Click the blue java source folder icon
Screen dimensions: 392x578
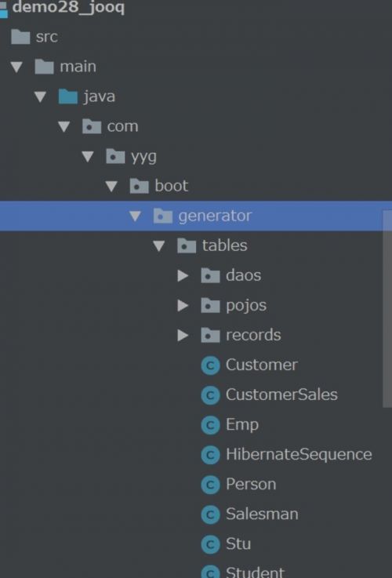tap(68, 96)
